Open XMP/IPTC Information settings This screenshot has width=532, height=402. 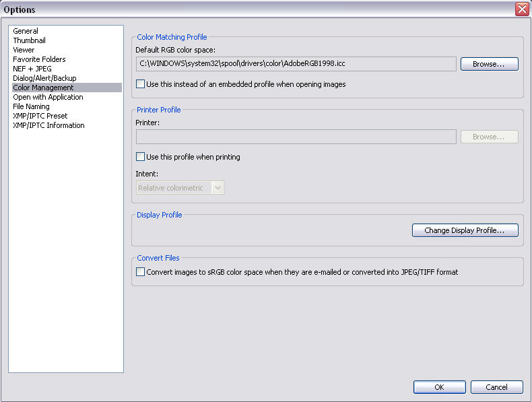(48, 125)
